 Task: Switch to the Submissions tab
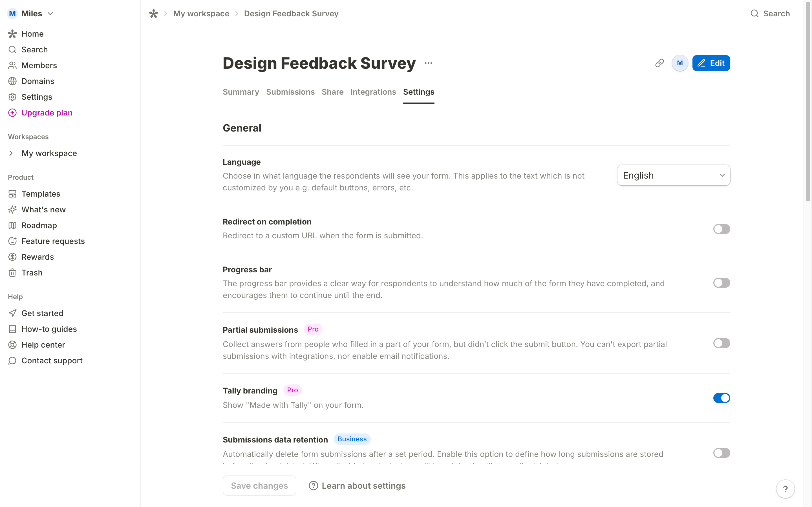290,92
